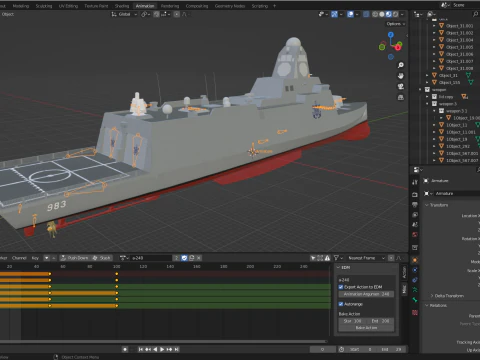Open the Modeling workspace tab
480x360 pixels.
[21, 6]
